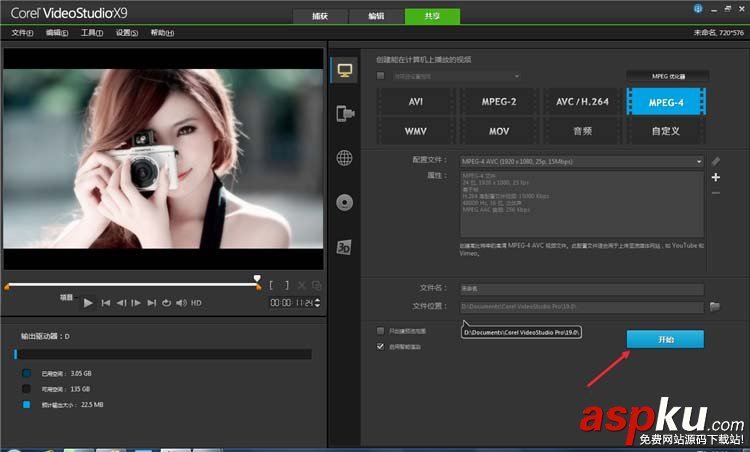The image size is (750, 452).
Task: Select the Disc output category icon
Action: point(344,203)
